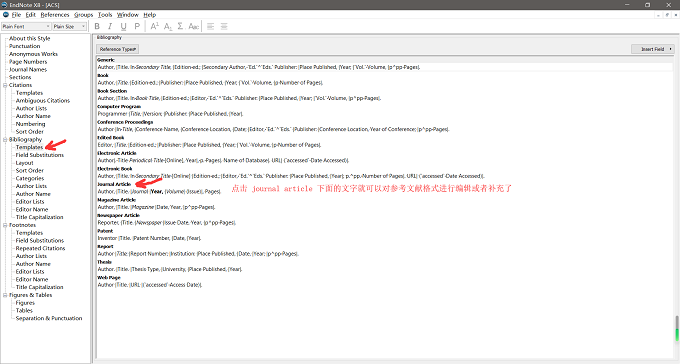
Task: Select About this Style in the tree
Action: [x=29, y=38]
